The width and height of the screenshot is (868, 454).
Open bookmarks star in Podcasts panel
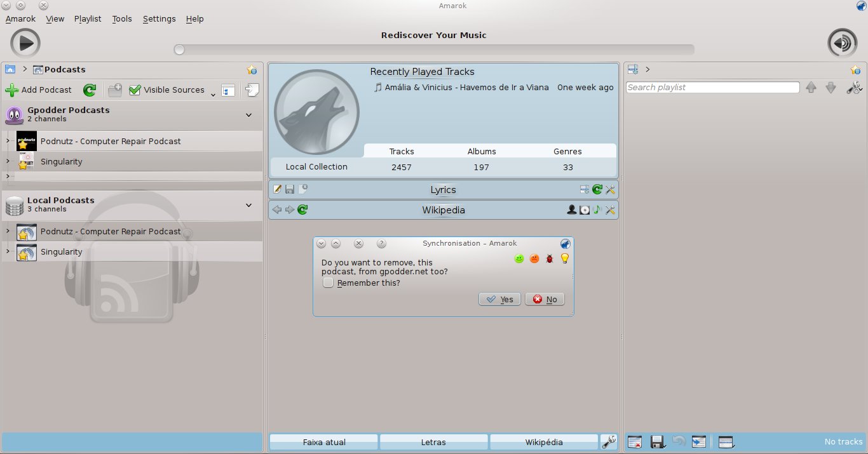(252, 70)
